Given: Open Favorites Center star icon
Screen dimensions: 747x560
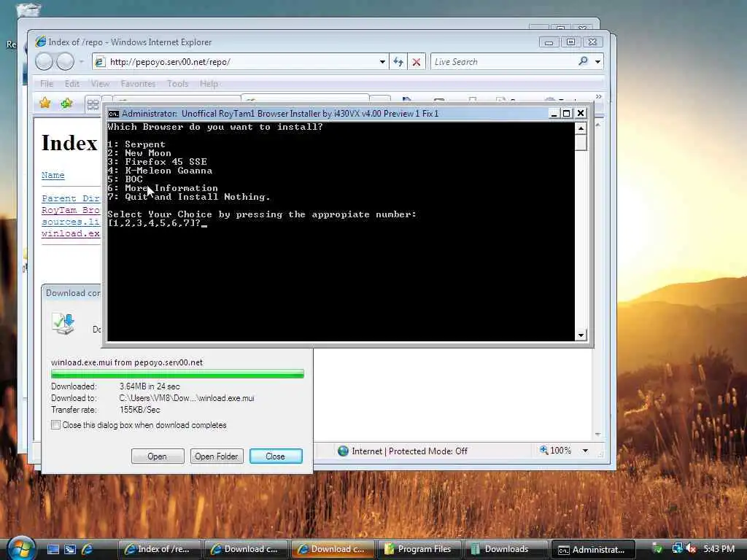Looking at the screenshot, I should [x=45, y=103].
